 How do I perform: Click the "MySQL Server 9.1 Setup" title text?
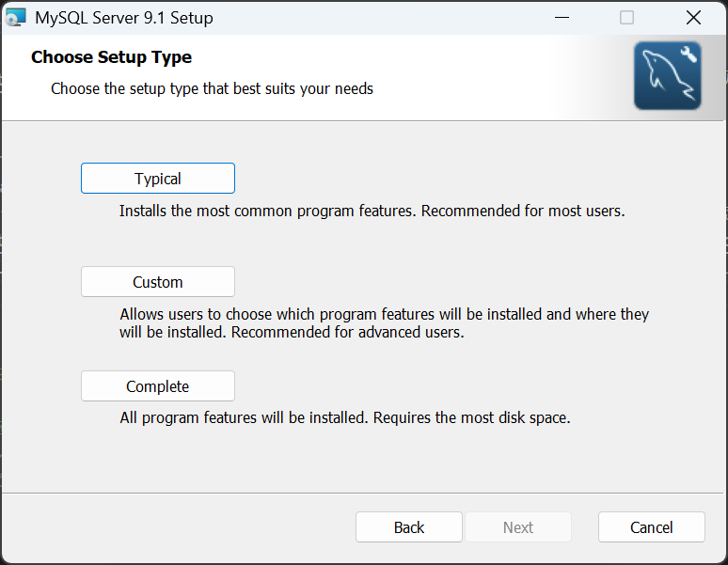(x=123, y=18)
